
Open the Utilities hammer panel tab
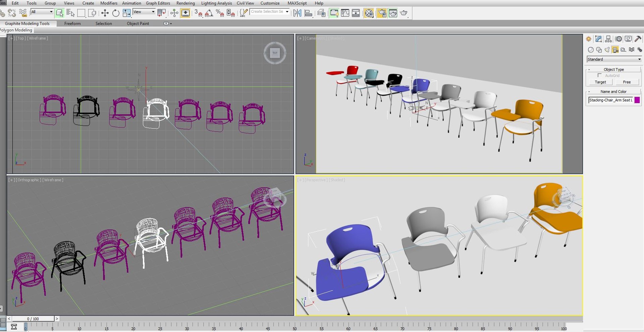tap(638, 39)
